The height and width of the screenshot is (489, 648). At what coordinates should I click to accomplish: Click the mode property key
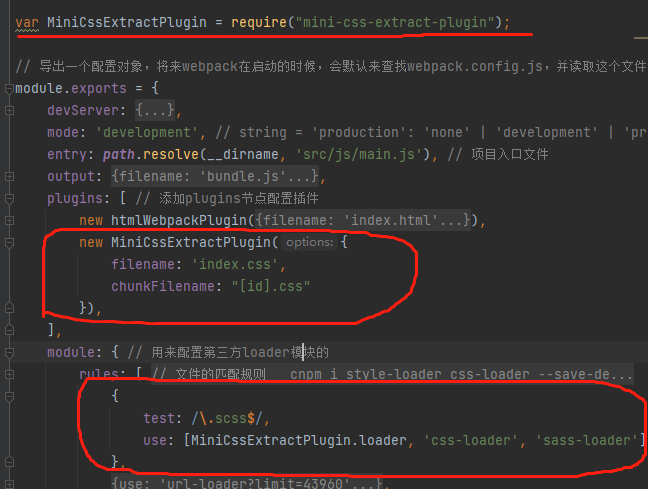63,132
